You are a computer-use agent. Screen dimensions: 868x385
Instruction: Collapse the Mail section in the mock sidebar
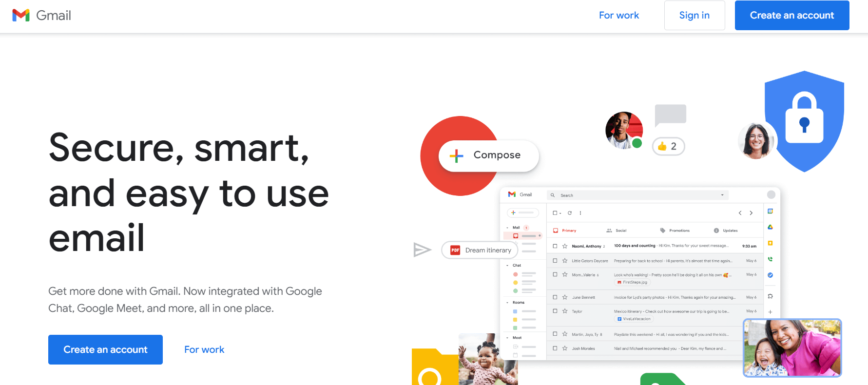coord(507,228)
